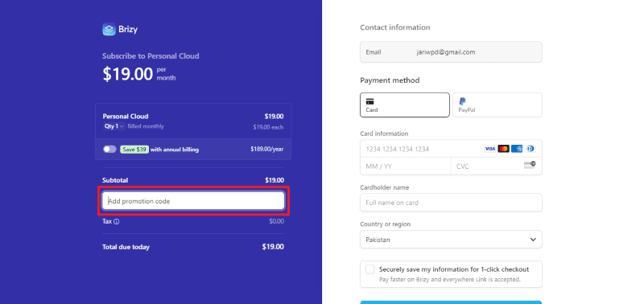Click the Billed monthly text
Viewport: 644px width, 304px height.
tap(146, 126)
